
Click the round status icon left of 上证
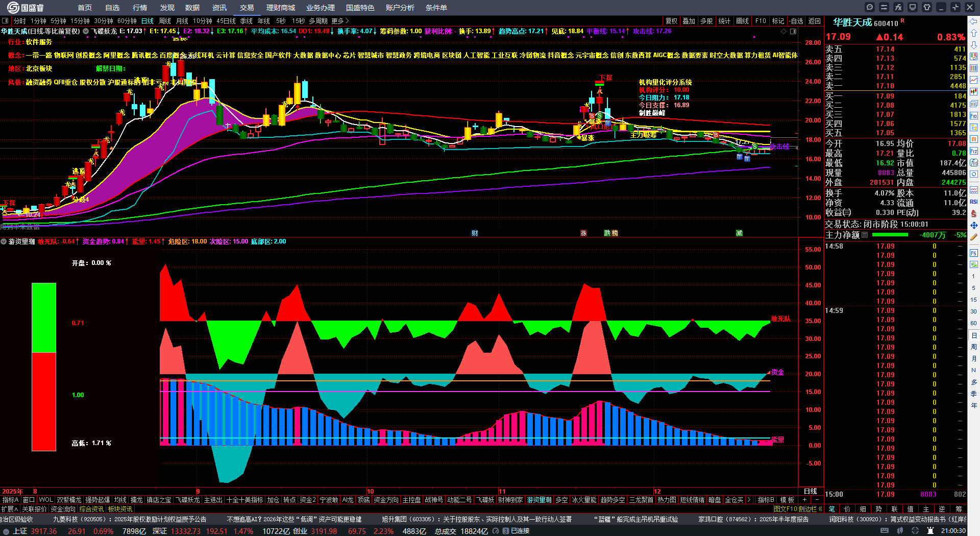click(6, 531)
